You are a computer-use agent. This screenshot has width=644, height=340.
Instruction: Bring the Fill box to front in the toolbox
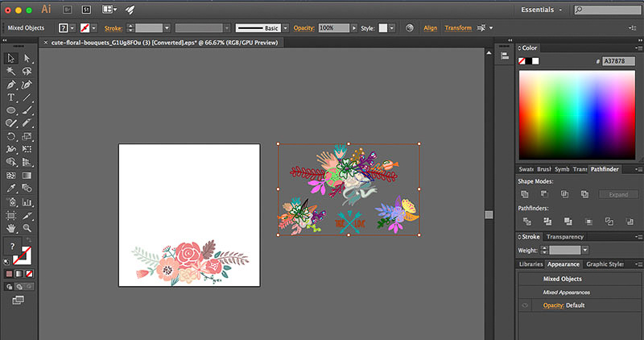[12, 247]
